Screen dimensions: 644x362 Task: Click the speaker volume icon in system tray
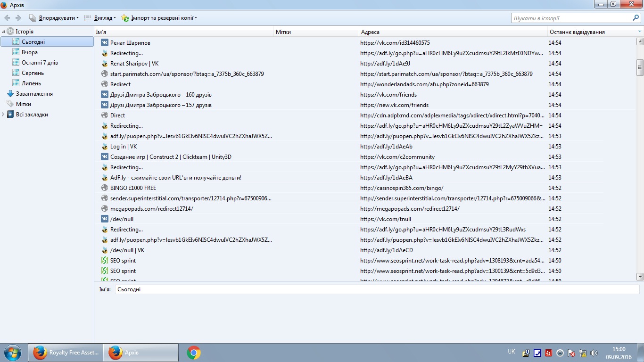pyautogui.click(x=594, y=353)
